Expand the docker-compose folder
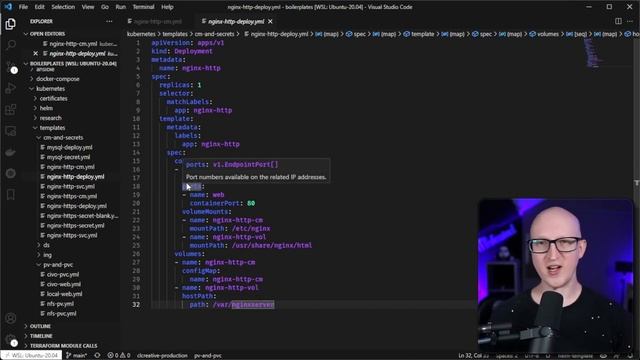 click(58, 79)
